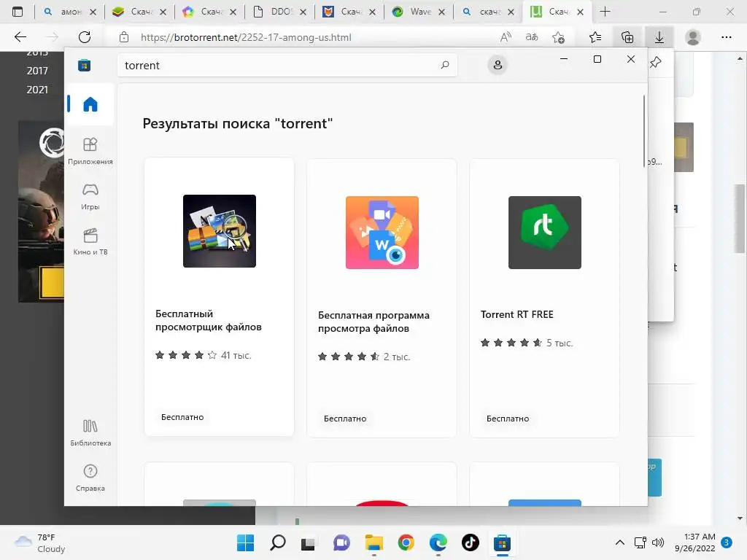Open Приложения section in Store sidebar

(x=90, y=151)
